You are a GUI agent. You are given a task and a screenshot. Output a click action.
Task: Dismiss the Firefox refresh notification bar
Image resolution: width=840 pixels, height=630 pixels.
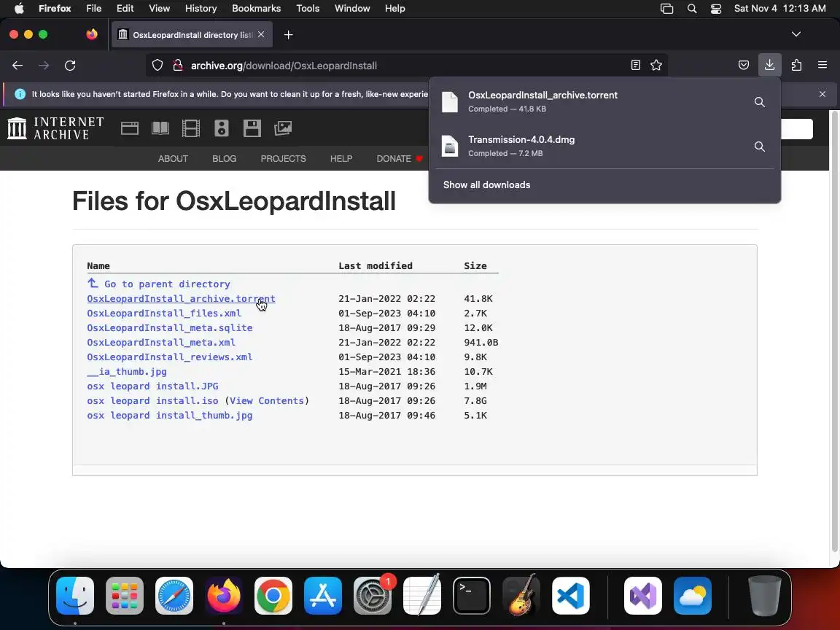822,94
